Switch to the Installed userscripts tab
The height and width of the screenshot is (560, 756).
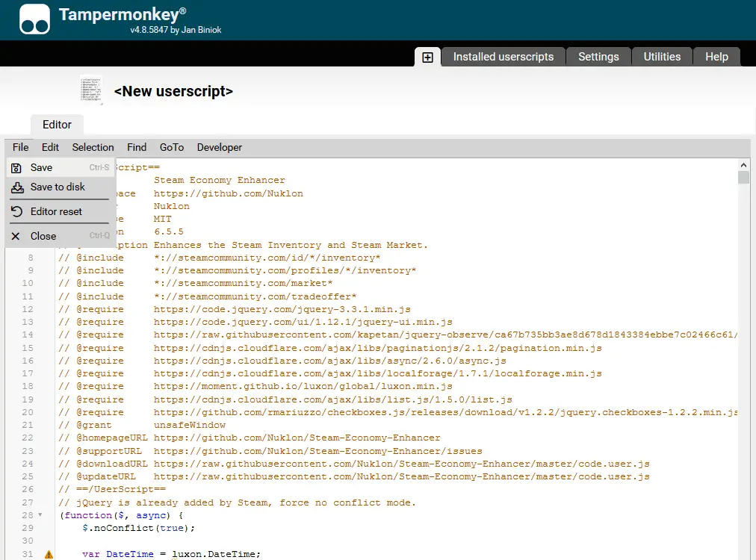504,57
